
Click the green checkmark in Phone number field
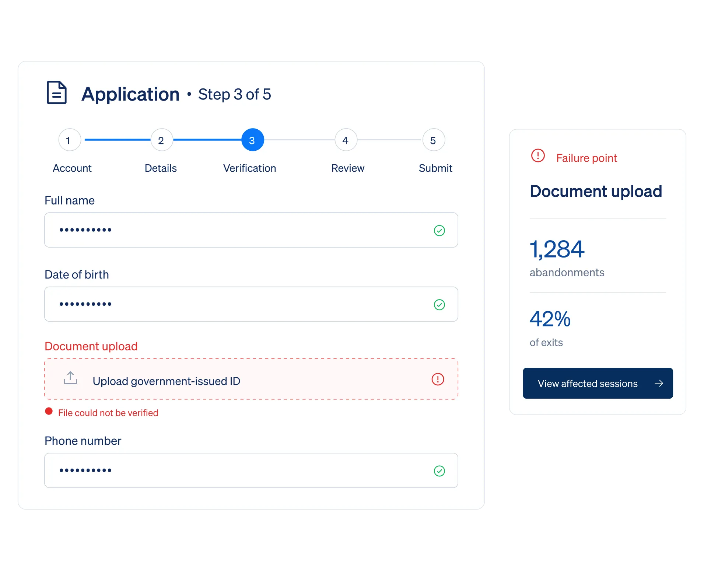tap(439, 471)
